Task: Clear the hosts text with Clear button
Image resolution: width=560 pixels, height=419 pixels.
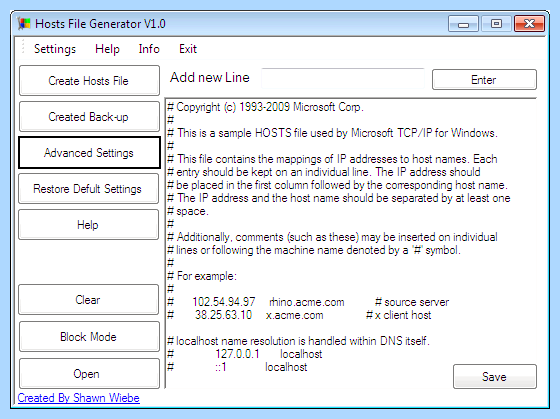Action: pos(88,300)
